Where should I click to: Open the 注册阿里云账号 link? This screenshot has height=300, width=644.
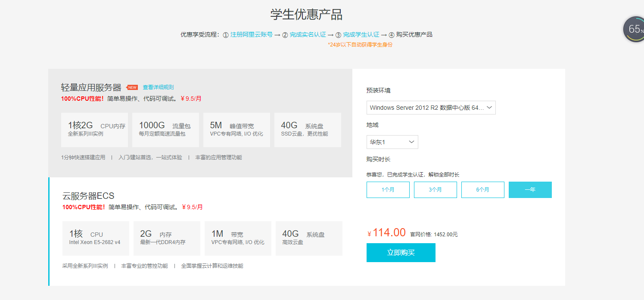point(252,34)
